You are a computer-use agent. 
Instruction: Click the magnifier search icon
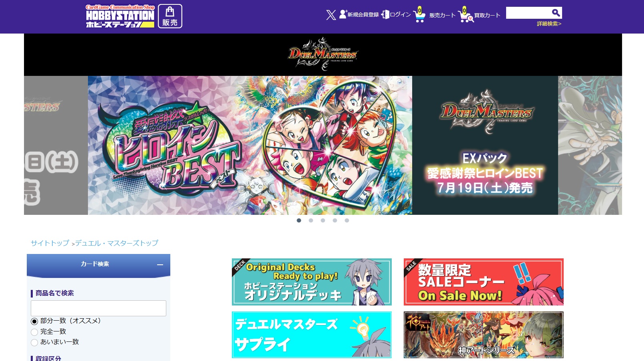[556, 13]
